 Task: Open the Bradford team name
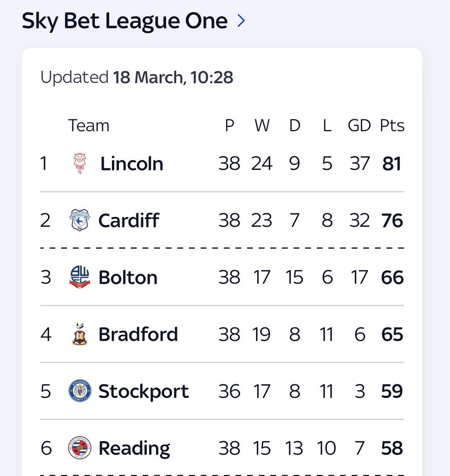(138, 334)
